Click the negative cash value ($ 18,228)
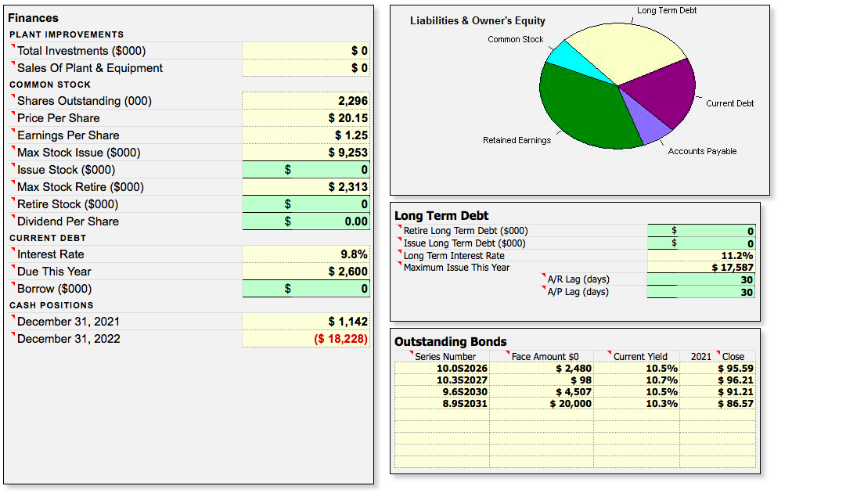Viewport: 846px width, 504px height. click(306, 339)
